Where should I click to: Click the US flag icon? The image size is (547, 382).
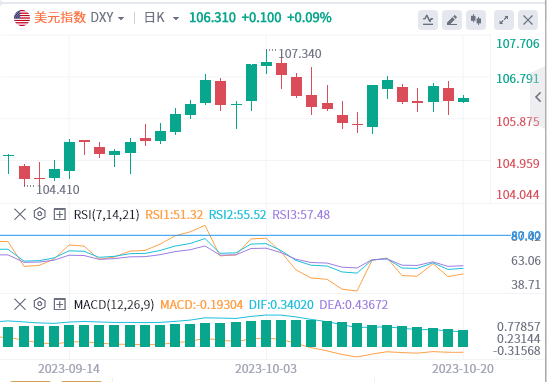pos(22,18)
